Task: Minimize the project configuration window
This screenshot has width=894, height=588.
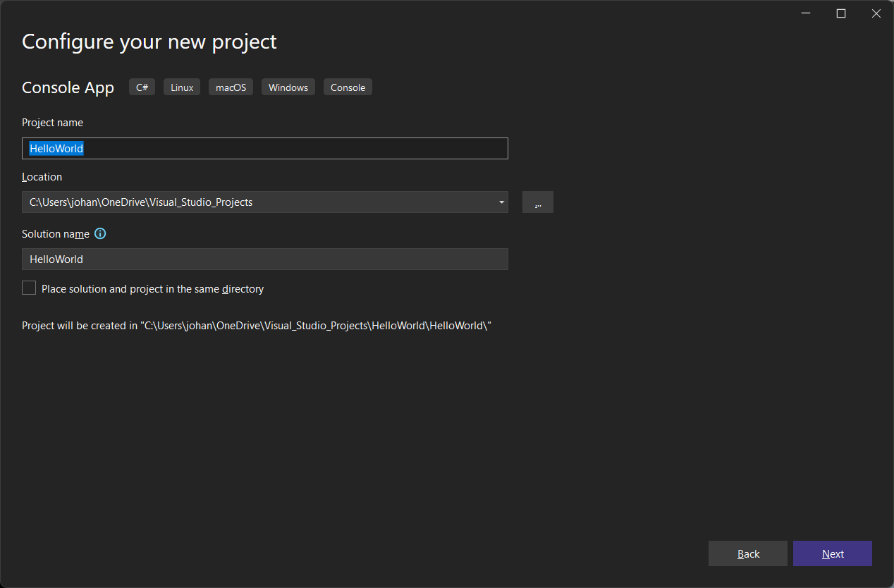Action: pos(806,13)
